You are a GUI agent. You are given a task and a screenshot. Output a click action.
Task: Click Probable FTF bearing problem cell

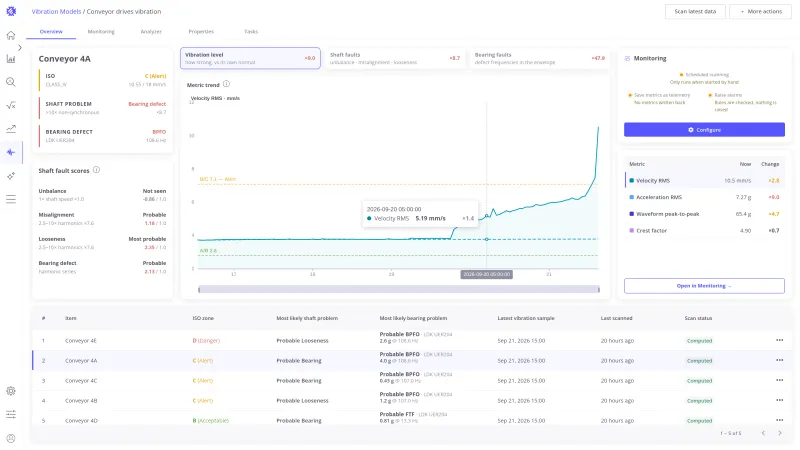[x=413, y=417]
